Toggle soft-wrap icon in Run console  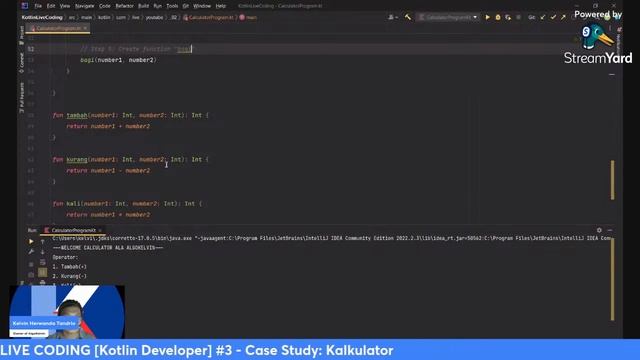(42, 262)
